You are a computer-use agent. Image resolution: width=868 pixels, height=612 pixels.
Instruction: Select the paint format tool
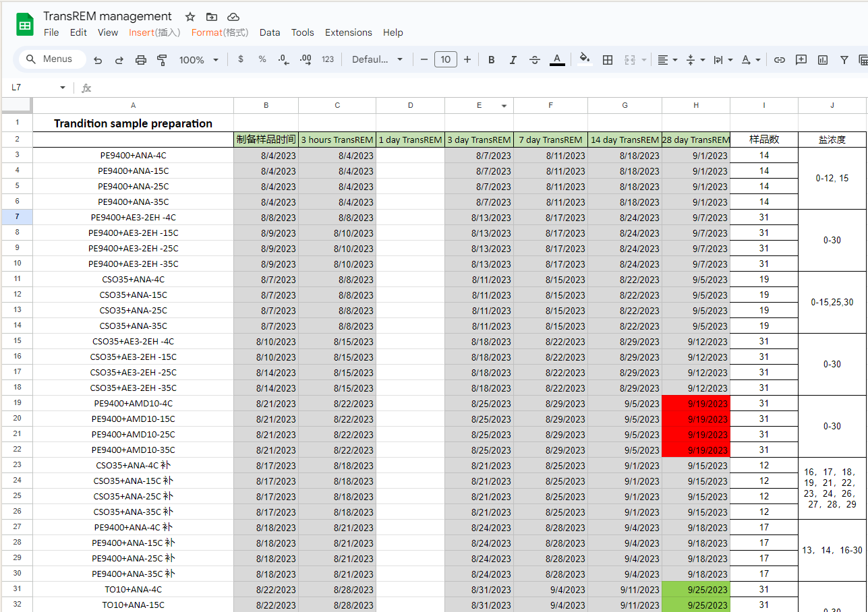[x=162, y=60]
